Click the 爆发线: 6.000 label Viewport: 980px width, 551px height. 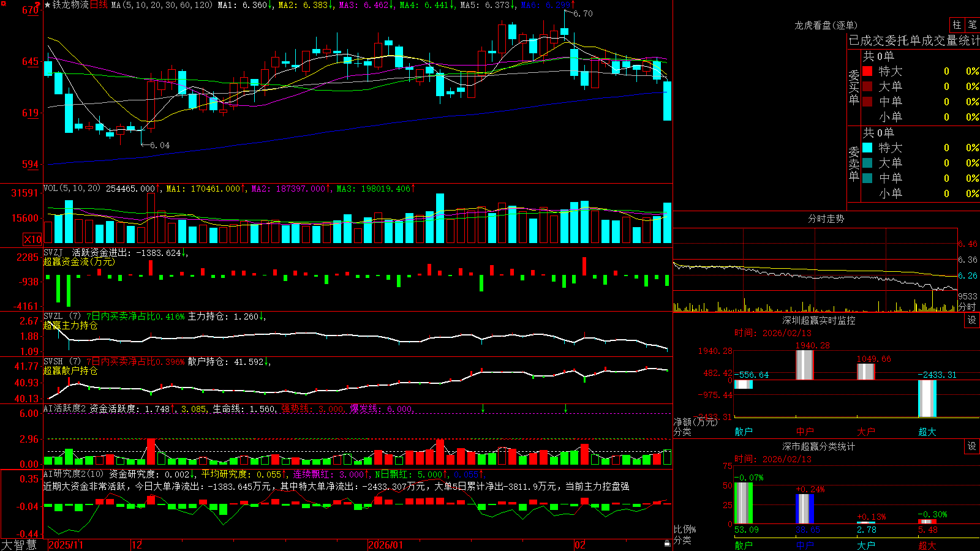382,408
